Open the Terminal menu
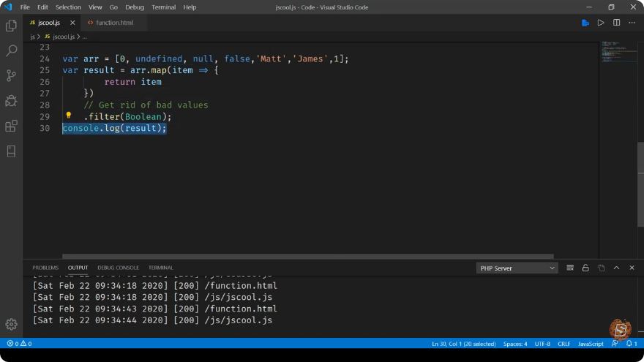644x362 pixels. coord(163,7)
